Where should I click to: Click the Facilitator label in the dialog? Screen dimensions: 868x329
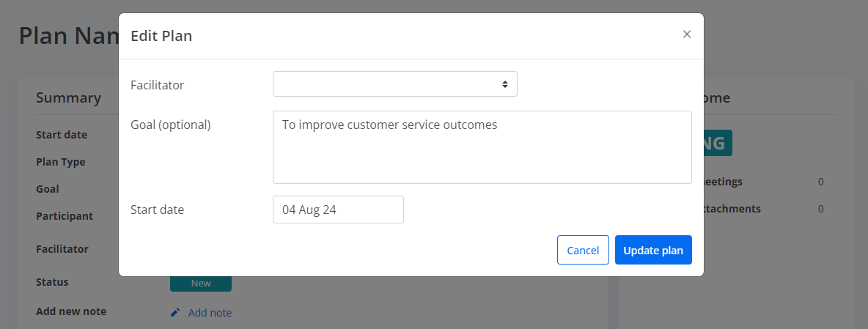click(157, 85)
